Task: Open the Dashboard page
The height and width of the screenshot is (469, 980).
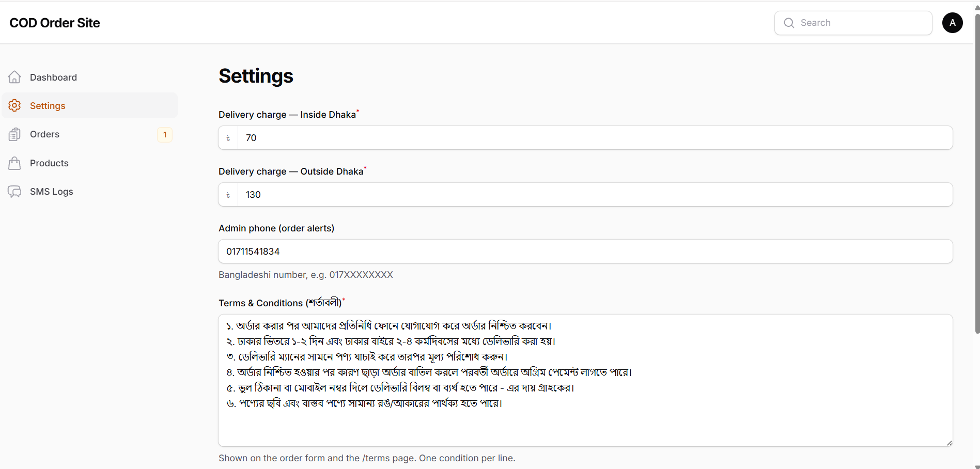Action: click(x=90, y=77)
